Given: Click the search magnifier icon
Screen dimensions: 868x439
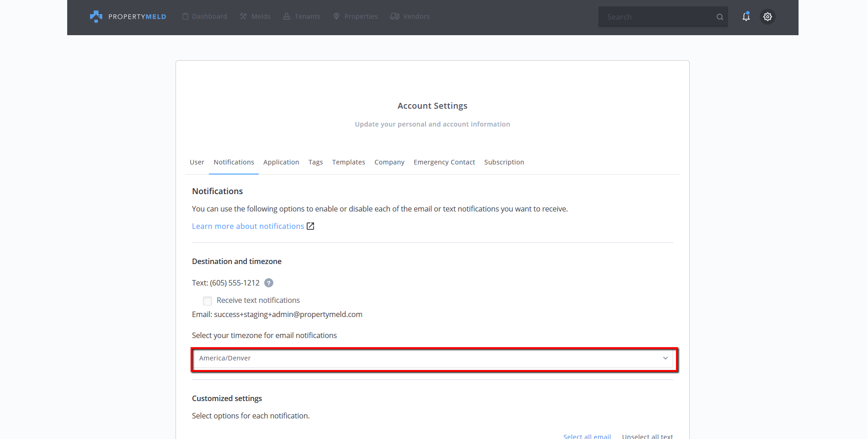Looking at the screenshot, I should pyautogui.click(x=720, y=17).
